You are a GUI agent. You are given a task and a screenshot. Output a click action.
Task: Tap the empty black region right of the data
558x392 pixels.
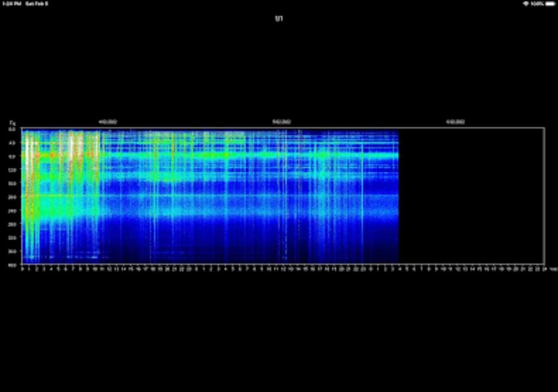click(474, 197)
